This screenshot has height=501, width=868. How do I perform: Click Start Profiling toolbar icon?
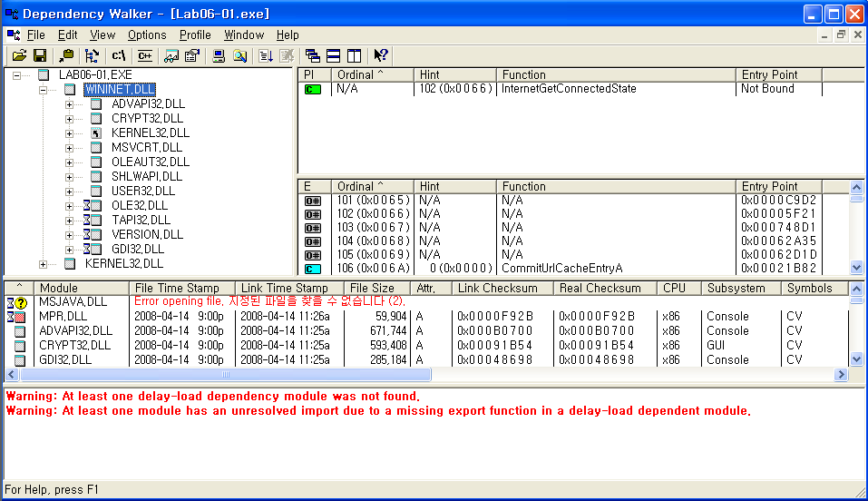(266, 55)
